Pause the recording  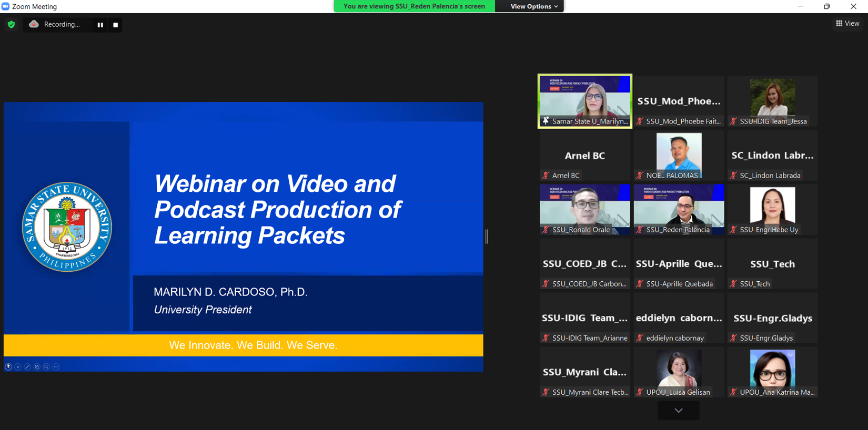point(100,25)
